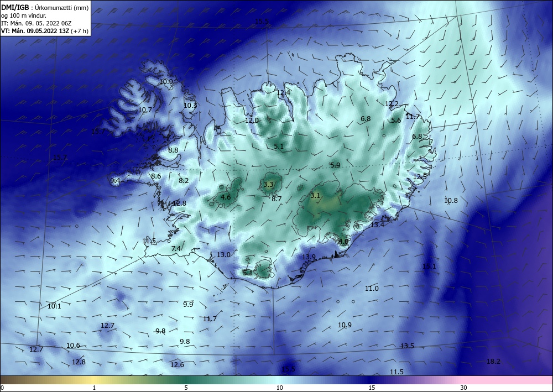
Task: Click the color scale label 10
Action: 279,388
